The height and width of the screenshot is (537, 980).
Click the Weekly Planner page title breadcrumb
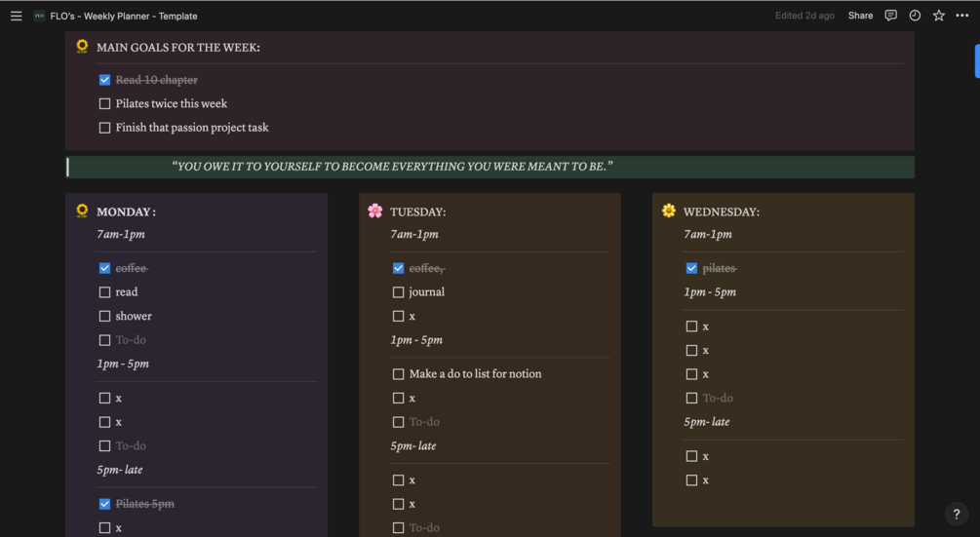[124, 16]
